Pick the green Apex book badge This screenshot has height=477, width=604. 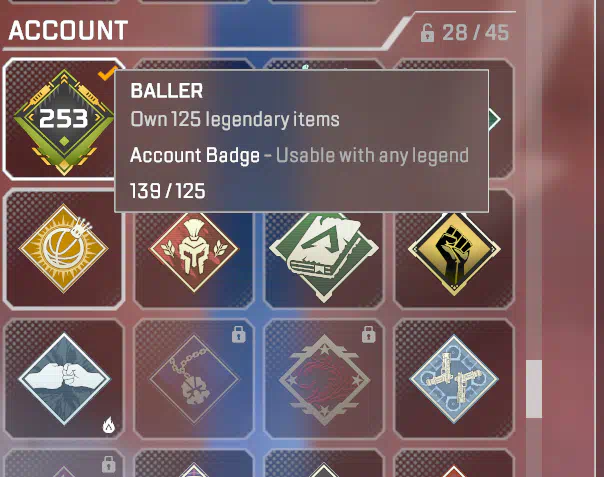(324, 249)
